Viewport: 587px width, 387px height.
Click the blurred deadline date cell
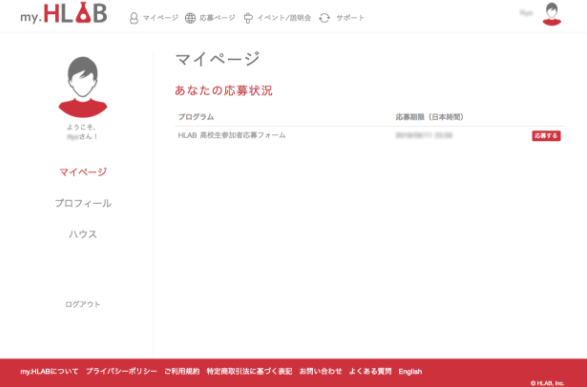pos(424,135)
